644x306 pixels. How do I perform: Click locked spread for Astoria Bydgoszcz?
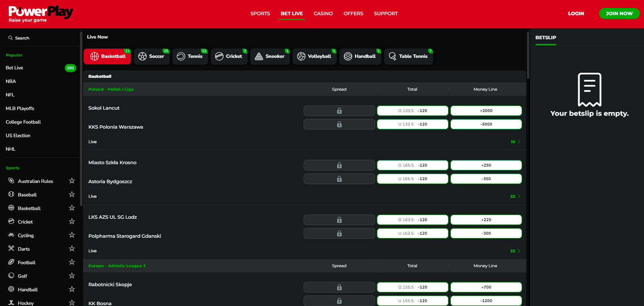[339, 179]
